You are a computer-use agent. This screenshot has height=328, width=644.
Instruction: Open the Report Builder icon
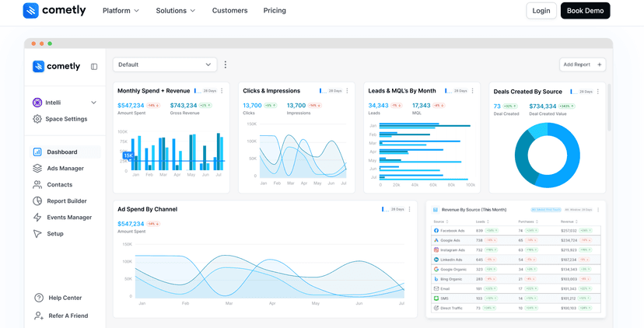pyautogui.click(x=37, y=201)
